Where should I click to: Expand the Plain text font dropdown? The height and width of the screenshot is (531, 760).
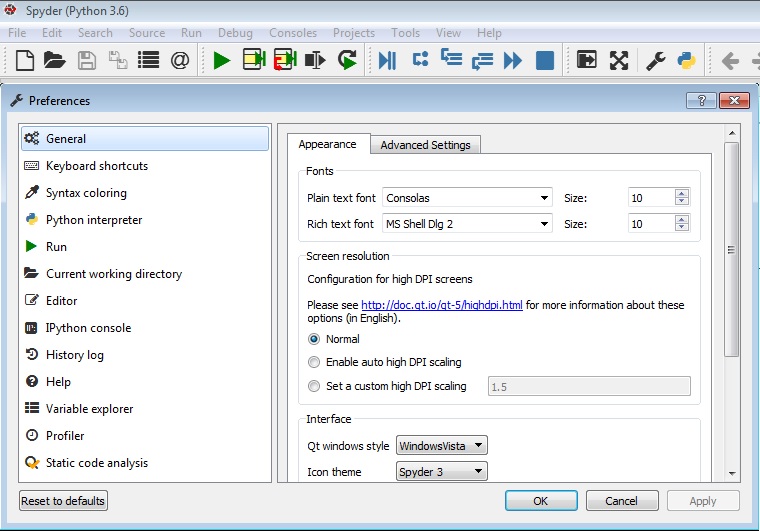pos(467,198)
